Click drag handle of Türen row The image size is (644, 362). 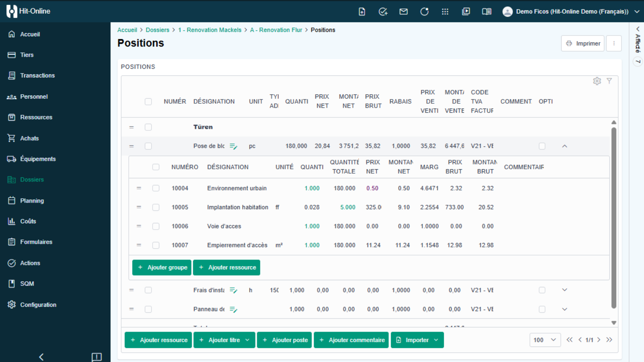coord(131,127)
